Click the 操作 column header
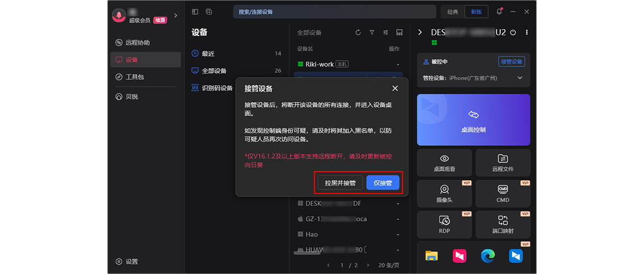Screen dimensions: 644x274 point(394,49)
